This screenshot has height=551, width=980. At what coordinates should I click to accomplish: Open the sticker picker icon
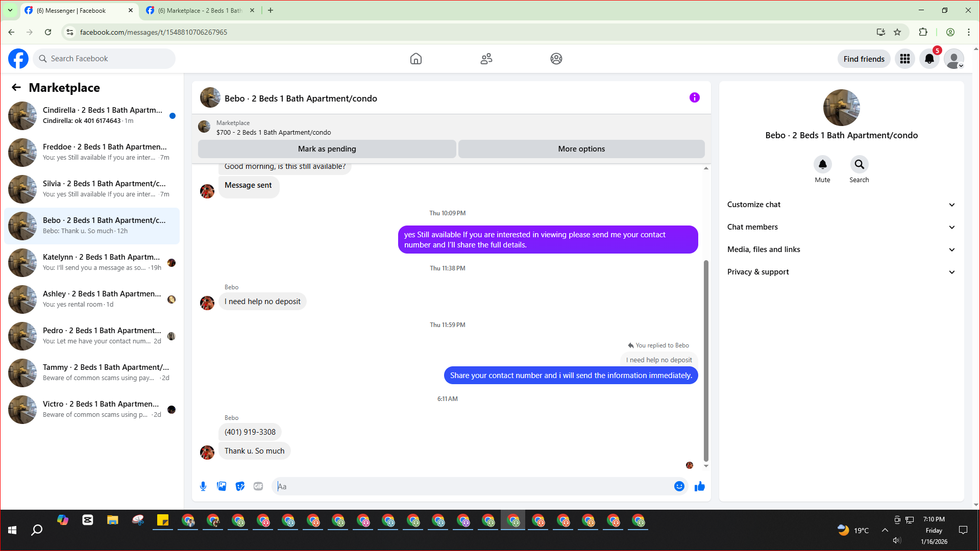pos(240,486)
